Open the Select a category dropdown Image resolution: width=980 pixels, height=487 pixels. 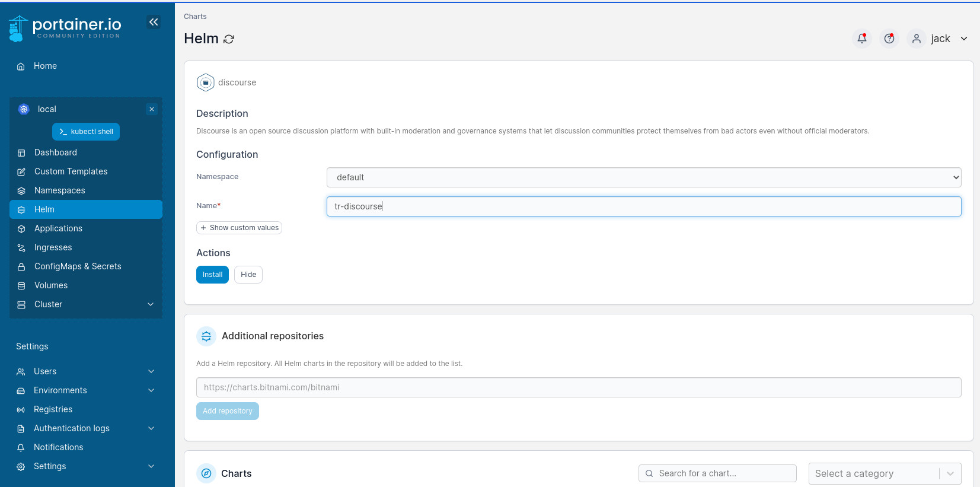coord(884,473)
